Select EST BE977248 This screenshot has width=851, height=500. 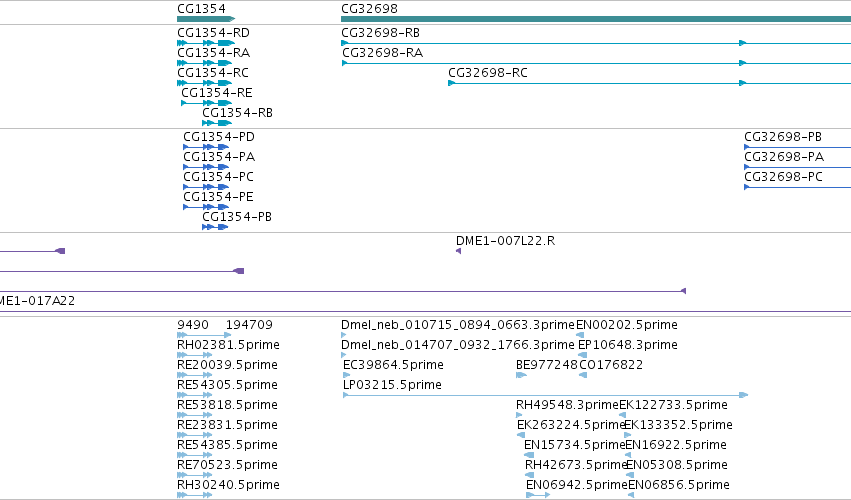pyautogui.click(x=547, y=365)
